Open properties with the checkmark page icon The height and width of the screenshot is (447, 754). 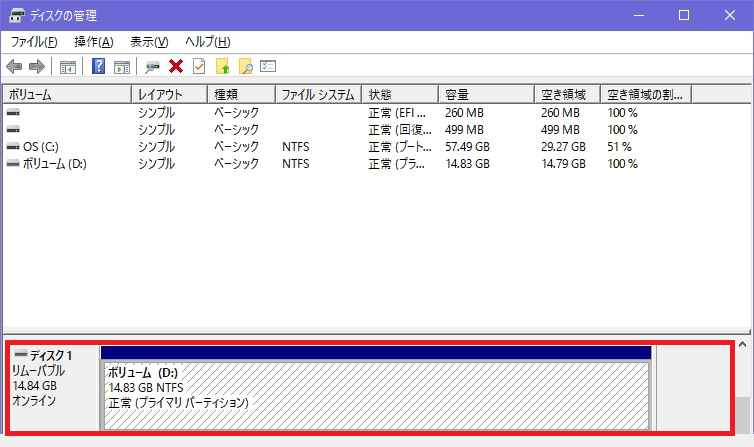click(199, 67)
